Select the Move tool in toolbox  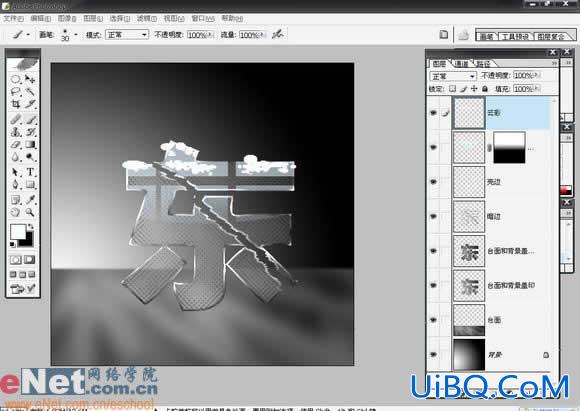point(30,79)
